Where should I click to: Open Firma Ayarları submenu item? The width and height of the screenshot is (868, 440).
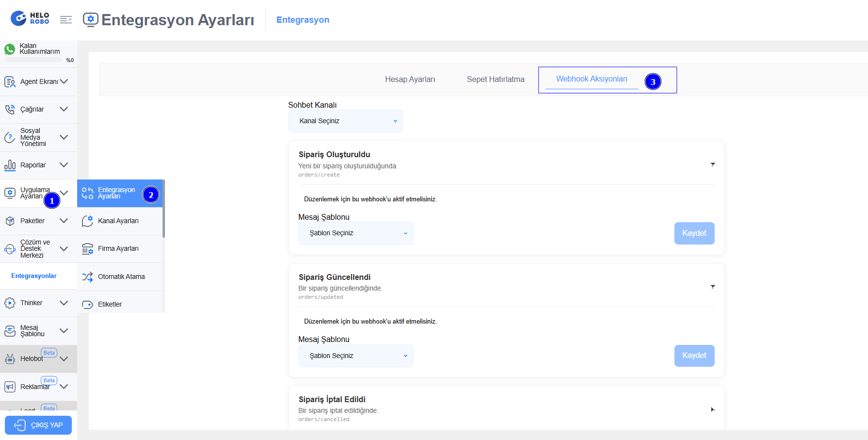[x=120, y=248]
